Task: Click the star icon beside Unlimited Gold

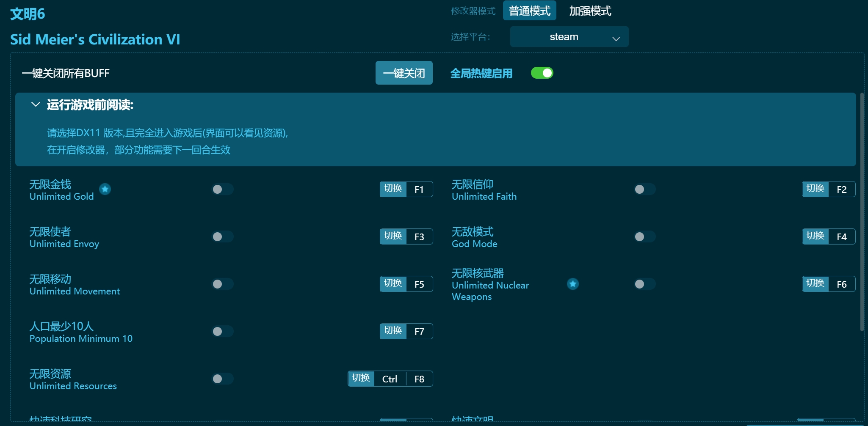Action: (105, 189)
